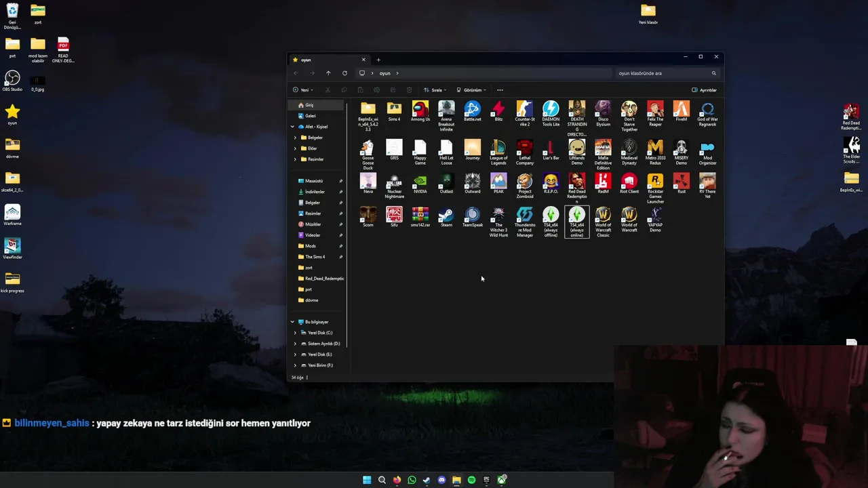Open OBS Studio desktop shortcut
Viewport: 868px width, 488px height.
tap(12, 81)
